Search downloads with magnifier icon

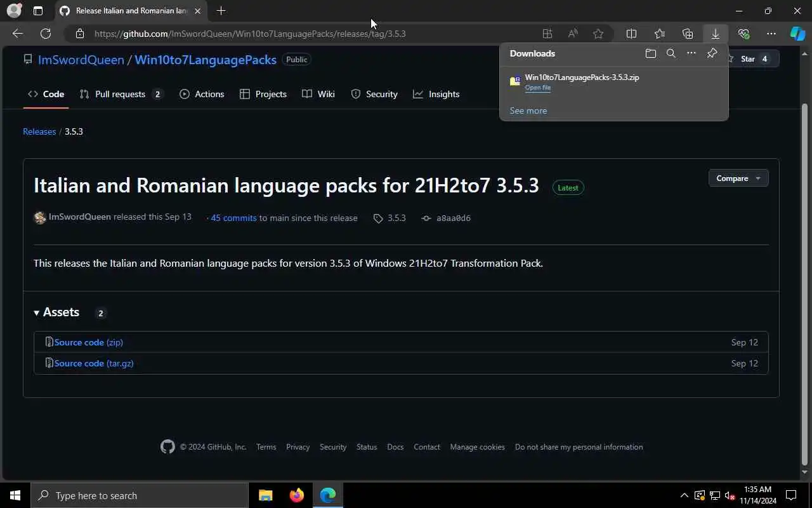pyautogui.click(x=671, y=53)
